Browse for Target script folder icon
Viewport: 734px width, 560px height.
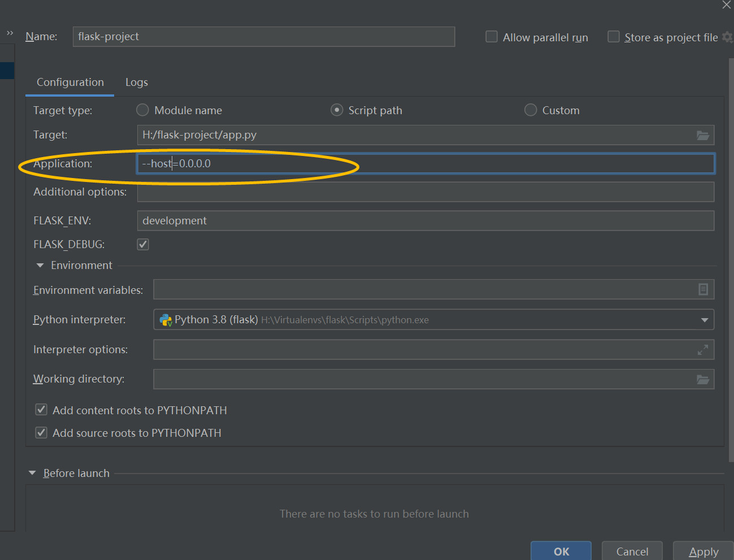[702, 135]
